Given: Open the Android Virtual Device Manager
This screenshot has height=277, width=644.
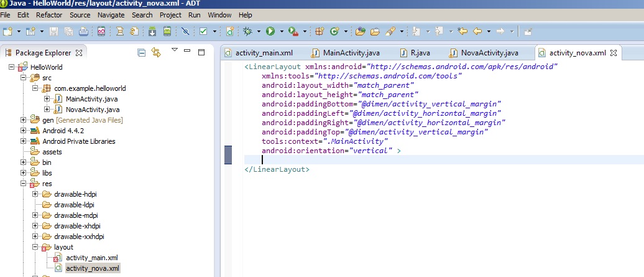Looking at the screenshot, I should (167, 31).
